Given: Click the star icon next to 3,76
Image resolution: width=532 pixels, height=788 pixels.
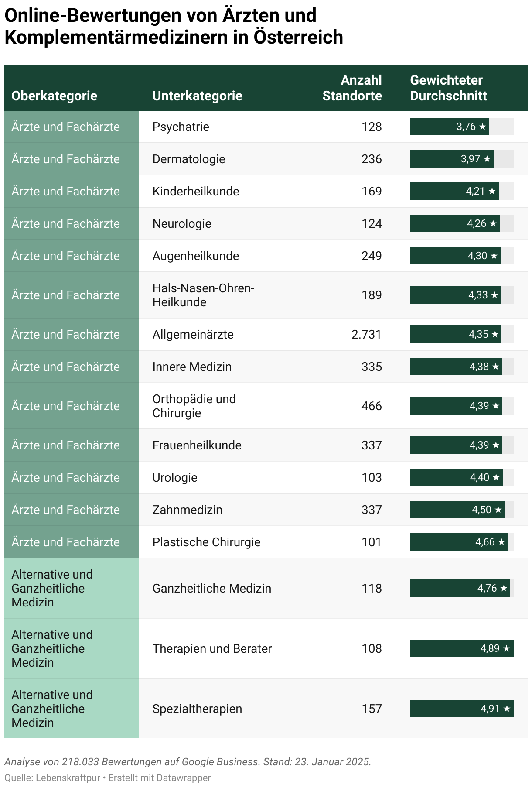Looking at the screenshot, I should [482, 127].
